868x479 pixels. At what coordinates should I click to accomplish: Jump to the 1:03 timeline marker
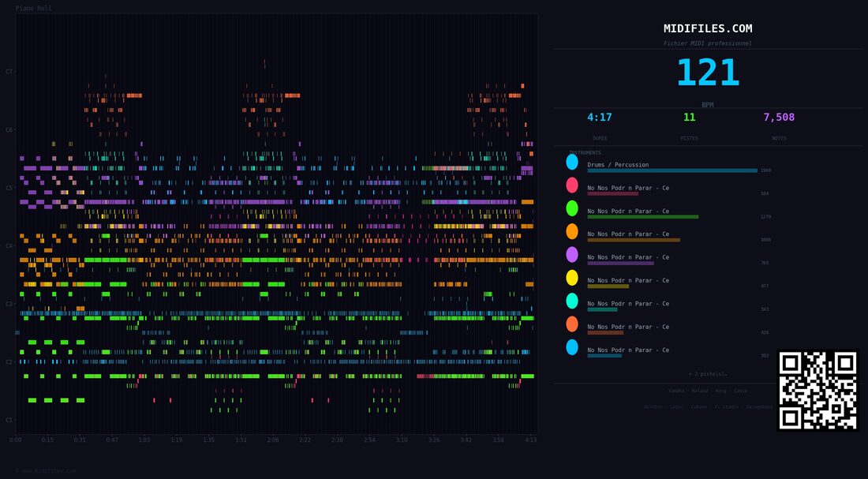pyautogui.click(x=144, y=440)
